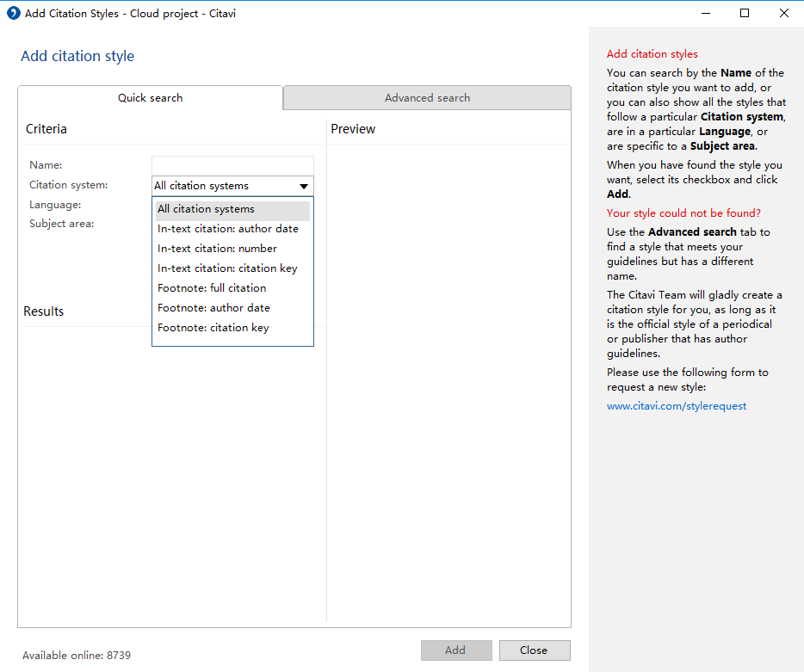The width and height of the screenshot is (804, 672).
Task: Click the Citavi app icon in title bar
Action: 13,13
